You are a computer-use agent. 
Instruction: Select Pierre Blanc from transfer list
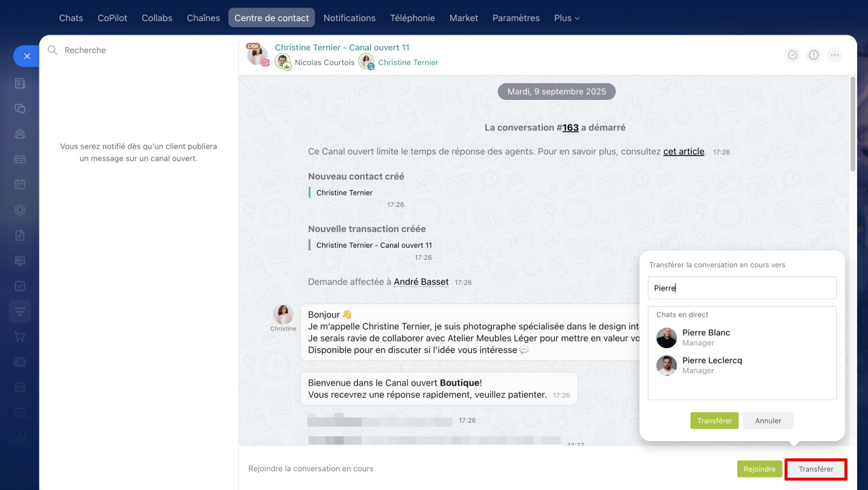click(706, 337)
